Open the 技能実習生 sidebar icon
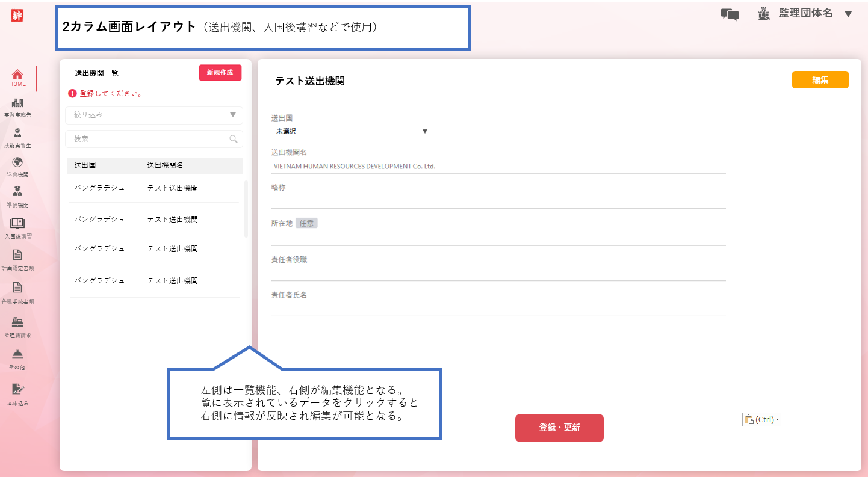This screenshot has height=477, width=868. [17, 134]
